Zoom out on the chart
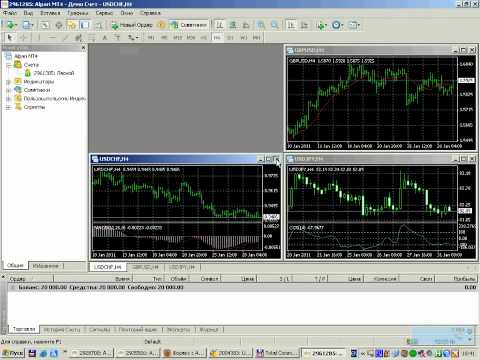 click(275, 25)
